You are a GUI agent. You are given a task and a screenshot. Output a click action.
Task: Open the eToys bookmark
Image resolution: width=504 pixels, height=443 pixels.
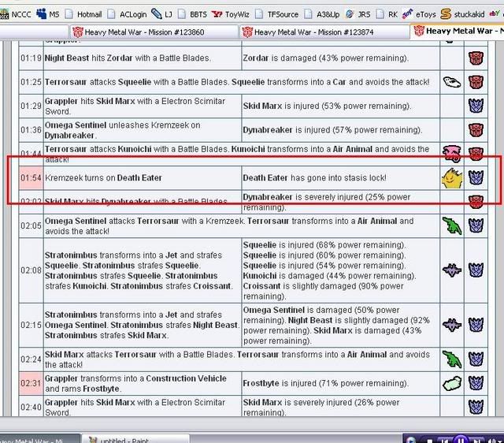pyautogui.click(x=419, y=14)
